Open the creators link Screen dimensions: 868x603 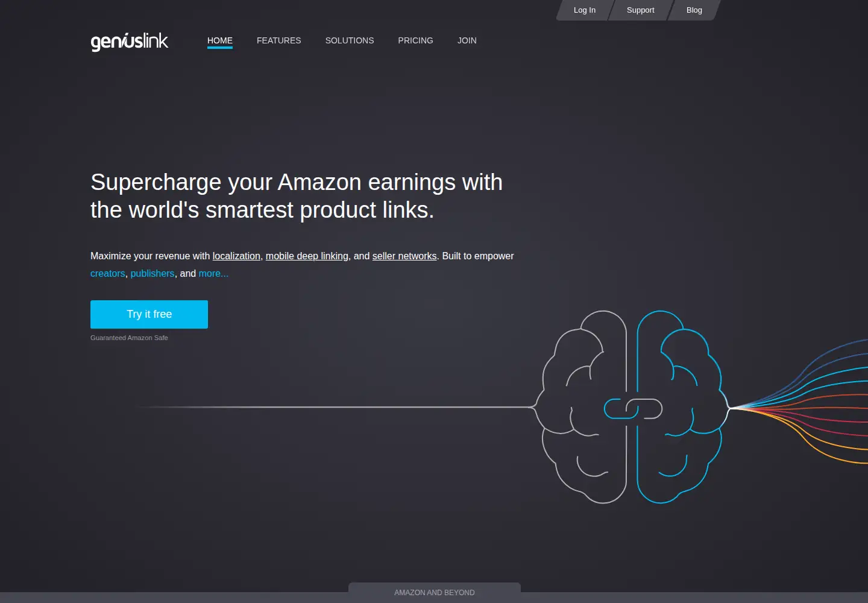[x=108, y=273]
